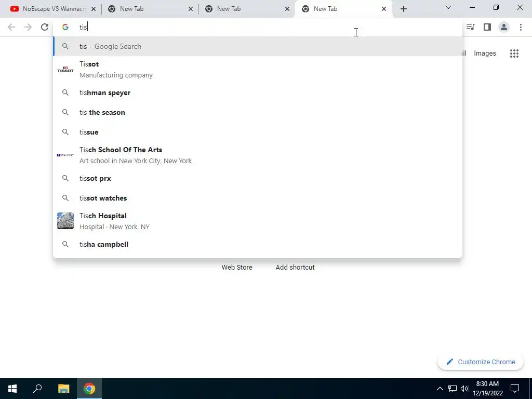Open the profile avatar icon

[x=504, y=27]
